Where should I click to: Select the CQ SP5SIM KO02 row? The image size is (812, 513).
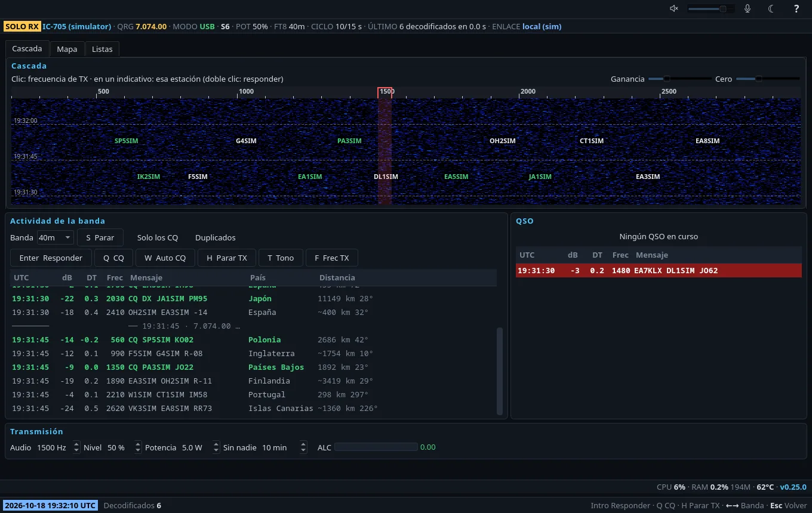click(x=253, y=340)
